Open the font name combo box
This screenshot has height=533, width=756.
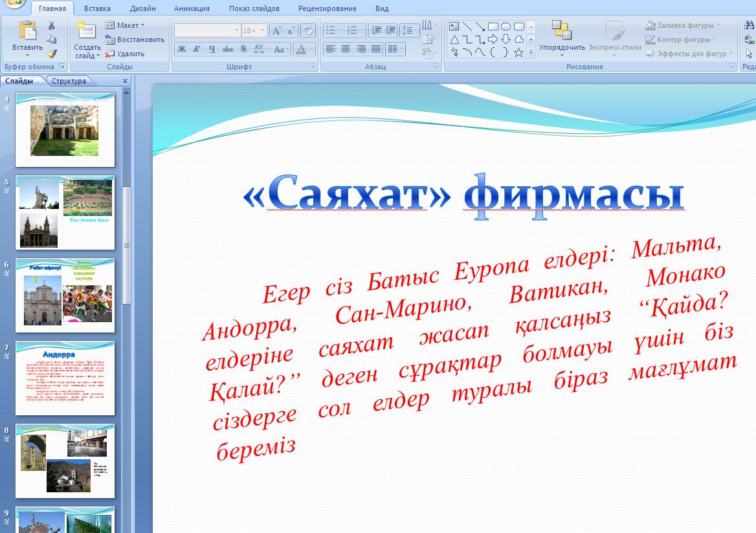(207, 30)
